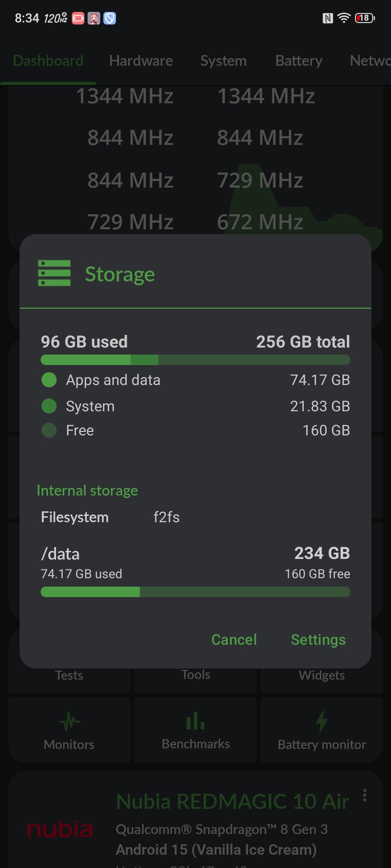Tap the battery level indicator icon
Screen dimensions: 391x868
tap(365, 18)
